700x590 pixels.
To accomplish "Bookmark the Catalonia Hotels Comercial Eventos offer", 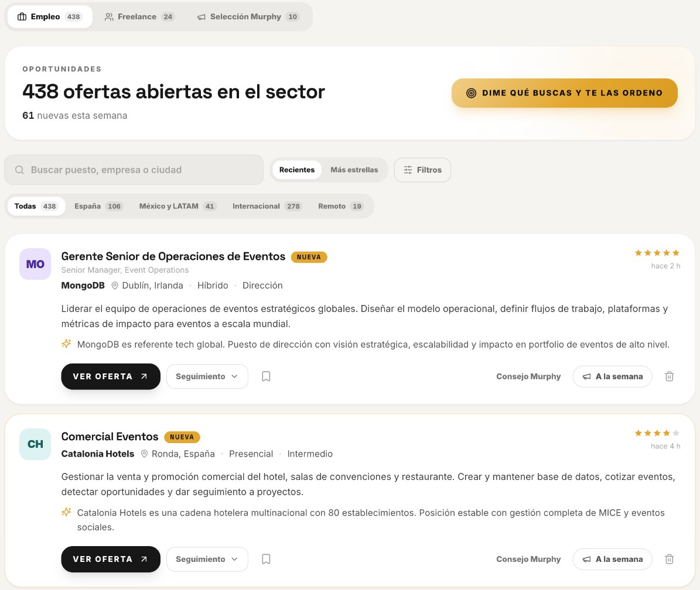I will (x=266, y=559).
